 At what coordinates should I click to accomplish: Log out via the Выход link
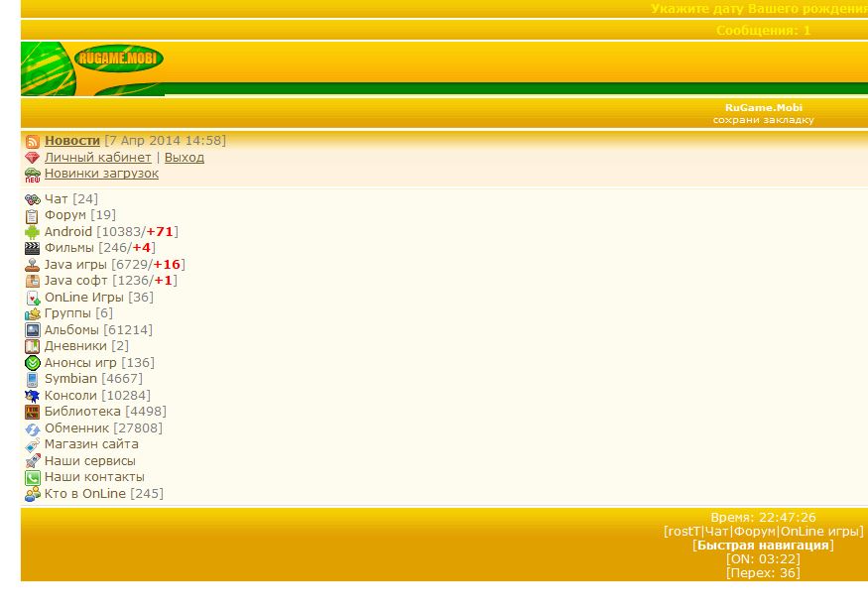pyautogui.click(x=185, y=158)
